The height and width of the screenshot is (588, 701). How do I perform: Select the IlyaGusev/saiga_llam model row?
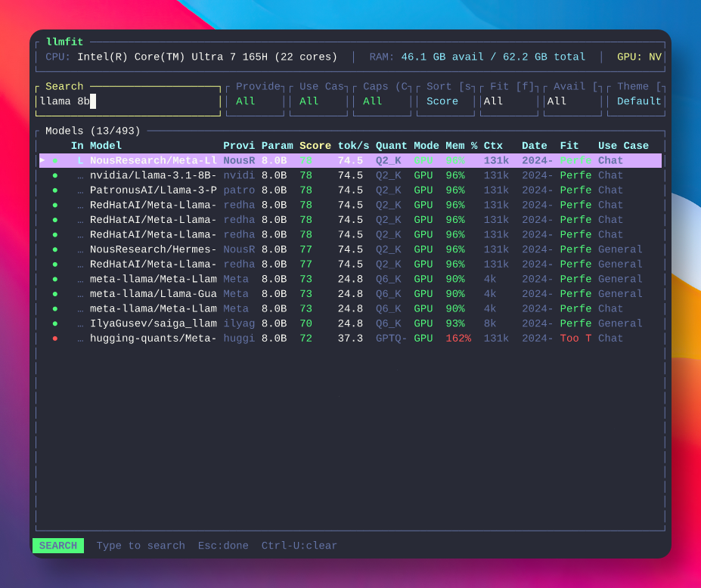pos(350,323)
